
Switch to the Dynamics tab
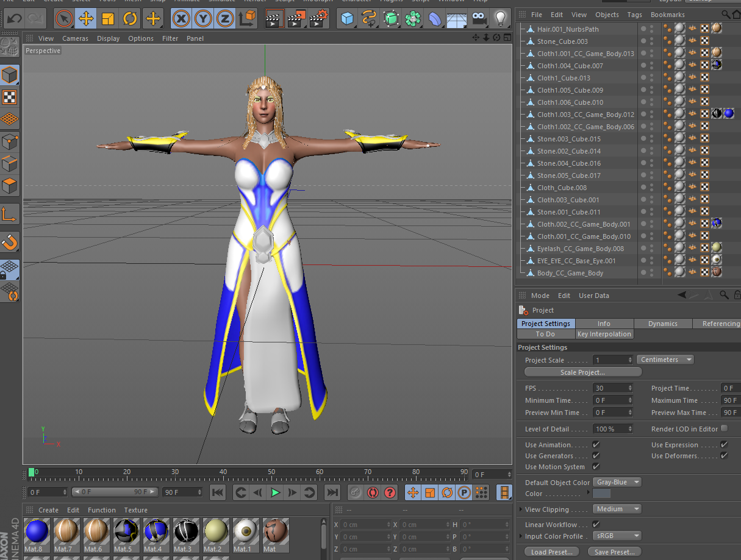[x=663, y=324]
